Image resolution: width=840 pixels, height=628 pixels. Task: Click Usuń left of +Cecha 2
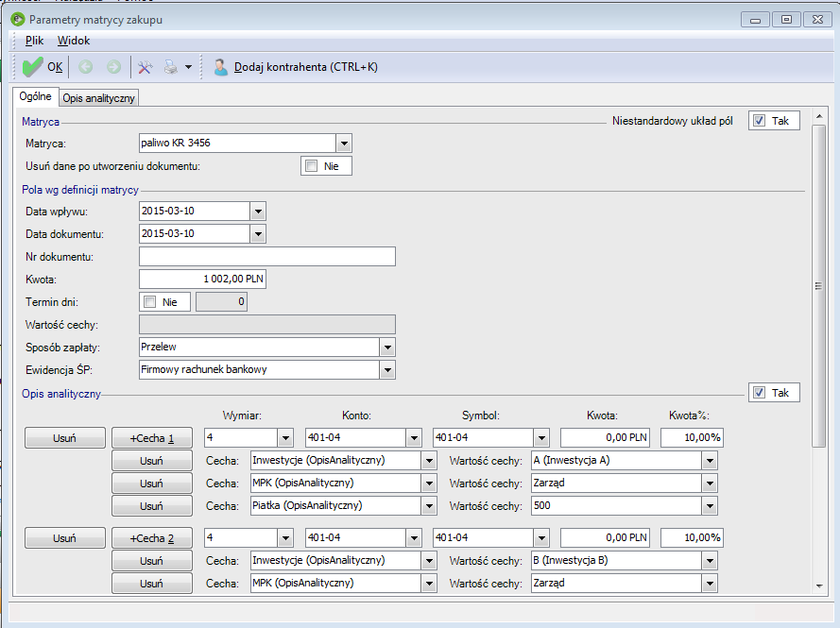pyautogui.click(x=65, y=538)
